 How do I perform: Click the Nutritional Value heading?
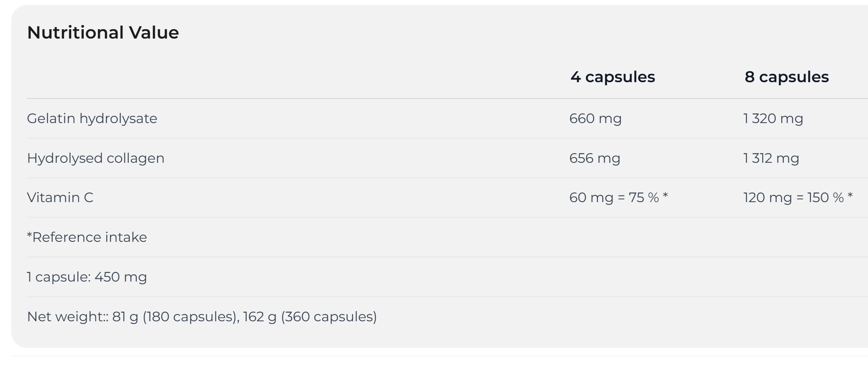(103, 32)
